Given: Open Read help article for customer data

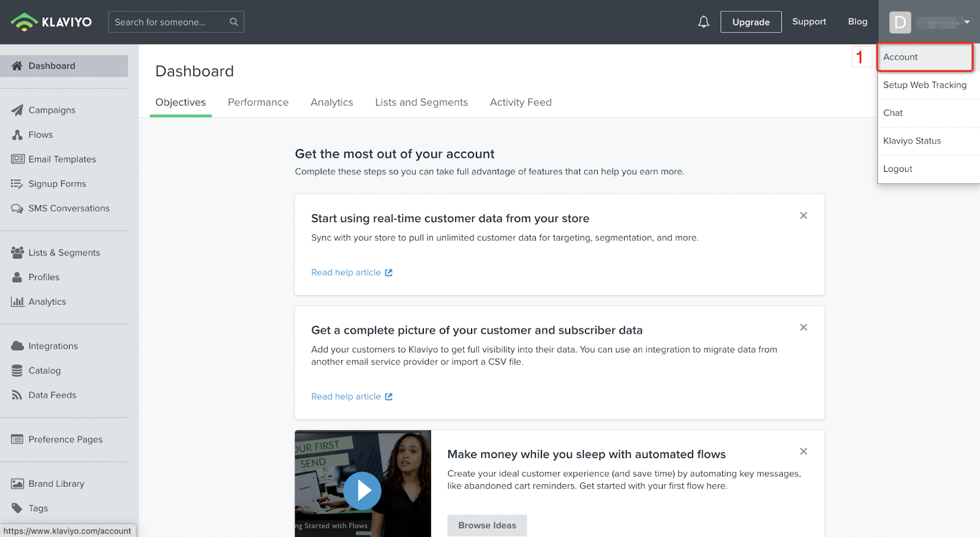Looking at the screenshot, I should click(352, 397).
